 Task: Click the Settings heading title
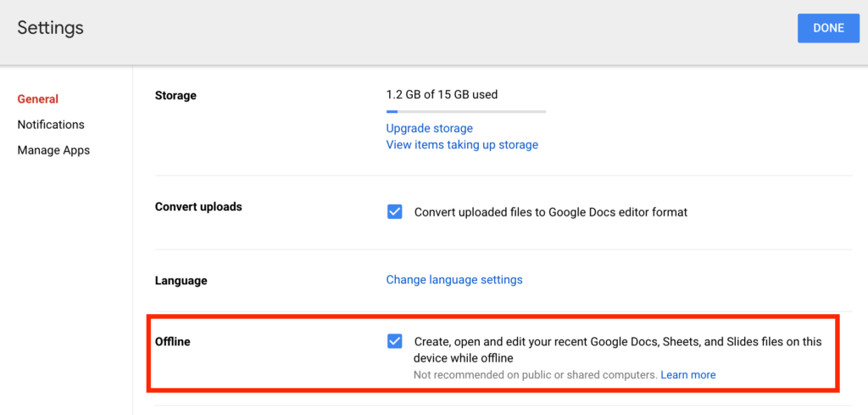(x=51, y=28)
